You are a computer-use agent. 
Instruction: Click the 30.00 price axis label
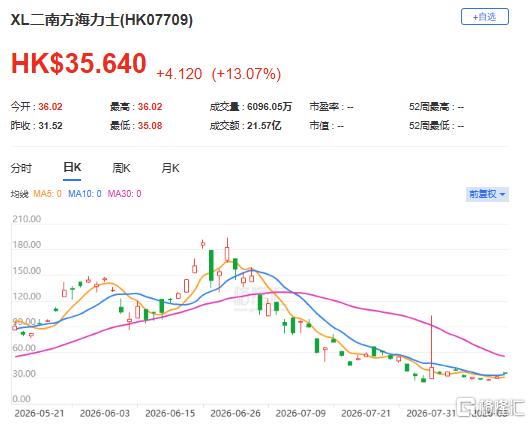point(24,374)
